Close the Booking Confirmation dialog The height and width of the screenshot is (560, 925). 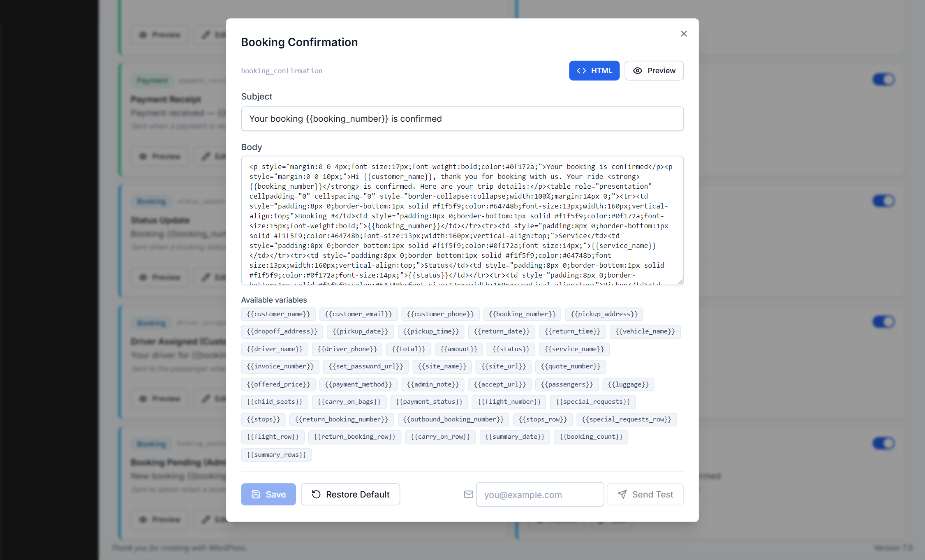coord(684,34)
